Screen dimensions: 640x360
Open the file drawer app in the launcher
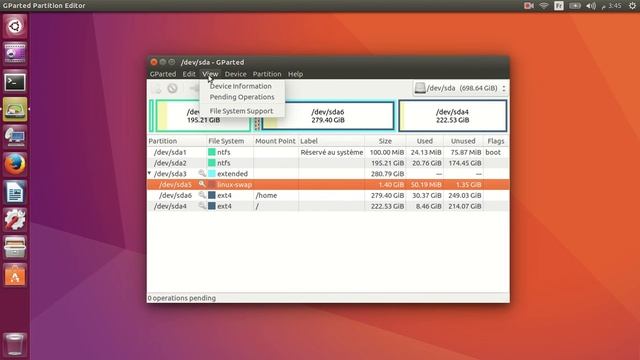click(x=15, y=247)
